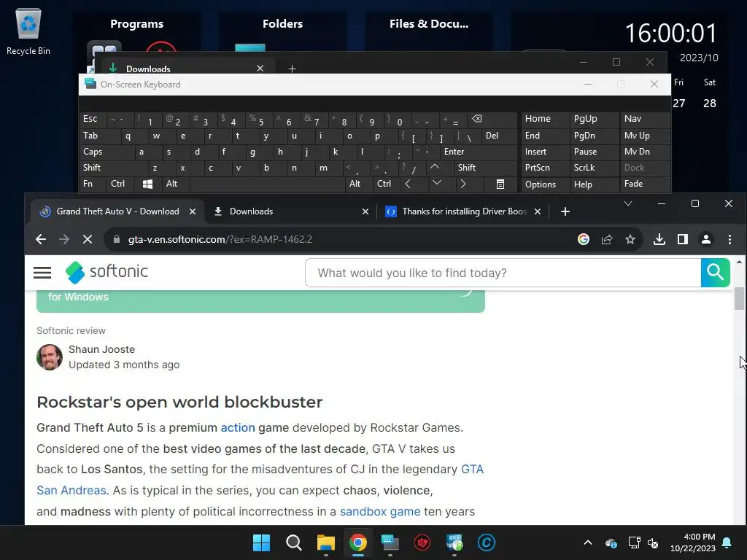Viewport: 747px width, 560px height.
Task: Click the green for Windows download button
Action: [260, 301]
